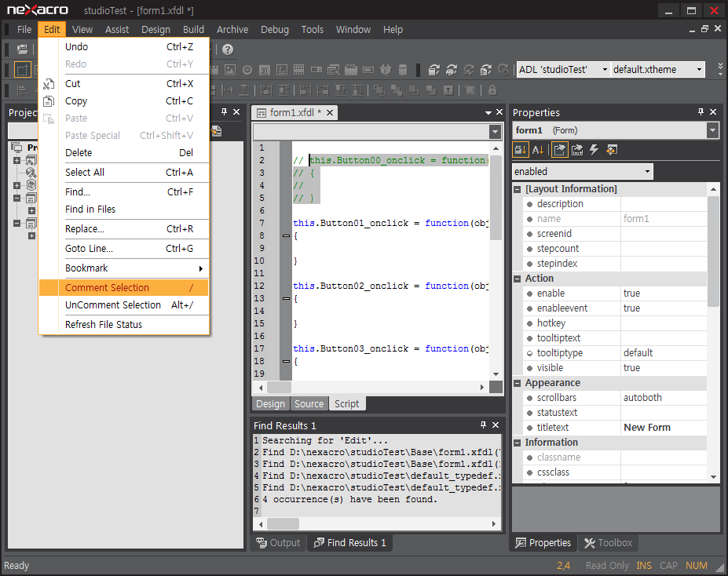Select Find in Files menu entry
Image resolution: width=728 pixels, height=576 pixels.
(90, 210)
